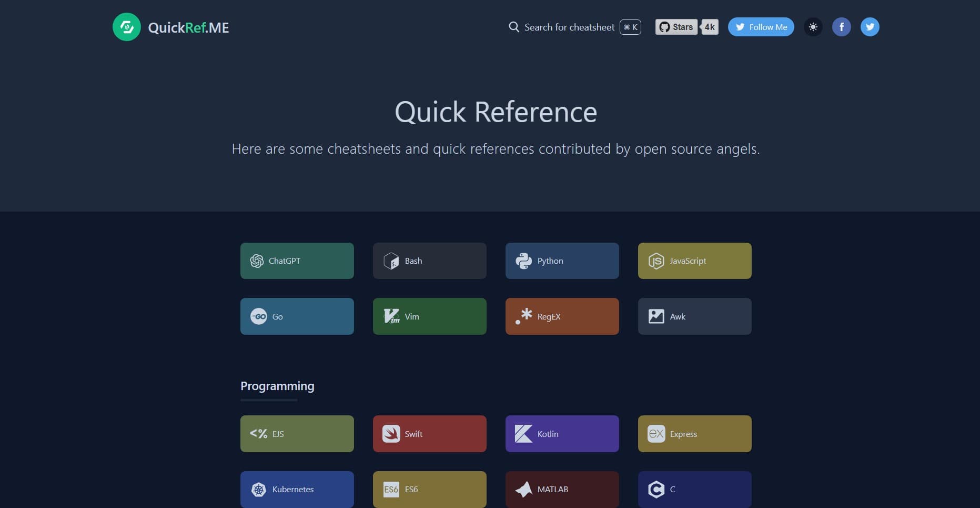The width and height of the screenshot is (980, 508).
Task: Click the Express ex icon
Action: click(656, 434)
